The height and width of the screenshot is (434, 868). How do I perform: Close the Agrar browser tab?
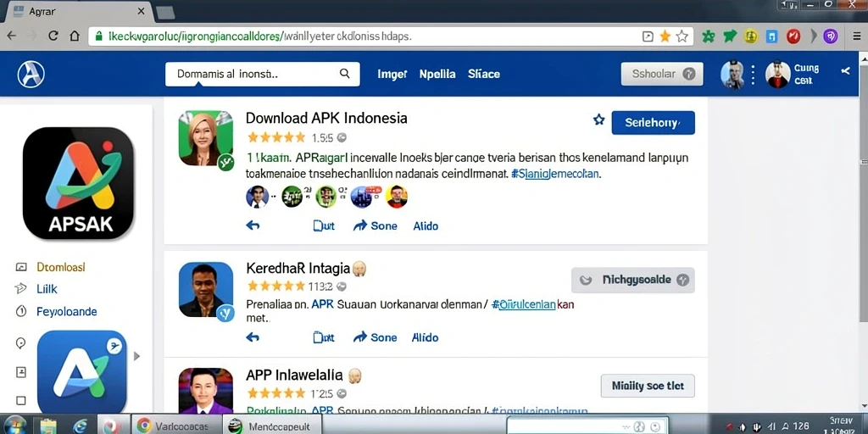pos(141,11)
